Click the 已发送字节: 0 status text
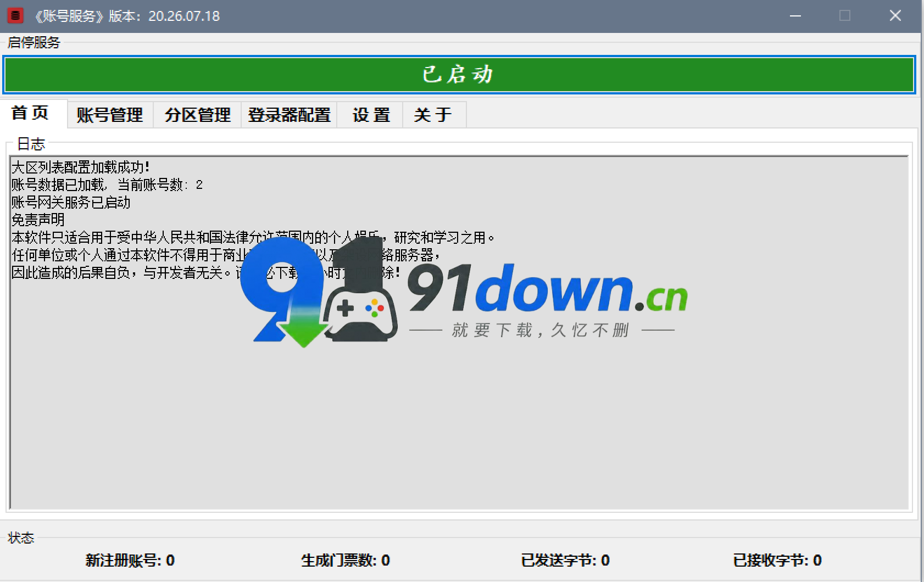This screenshot has height=582, width=924. click(565, 560)
